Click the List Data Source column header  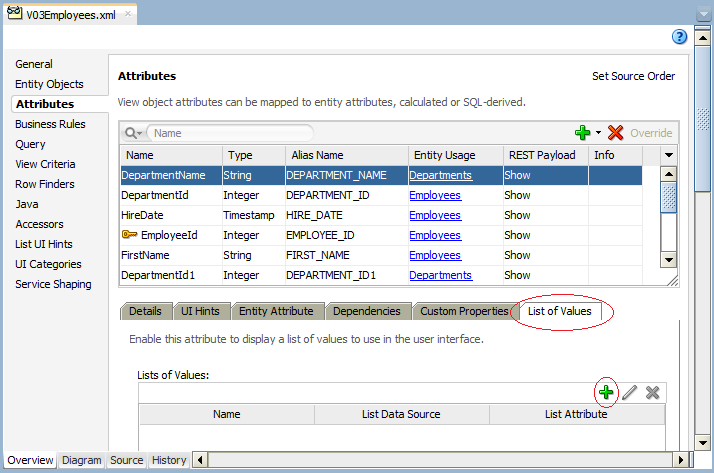[x=402, y=414]
